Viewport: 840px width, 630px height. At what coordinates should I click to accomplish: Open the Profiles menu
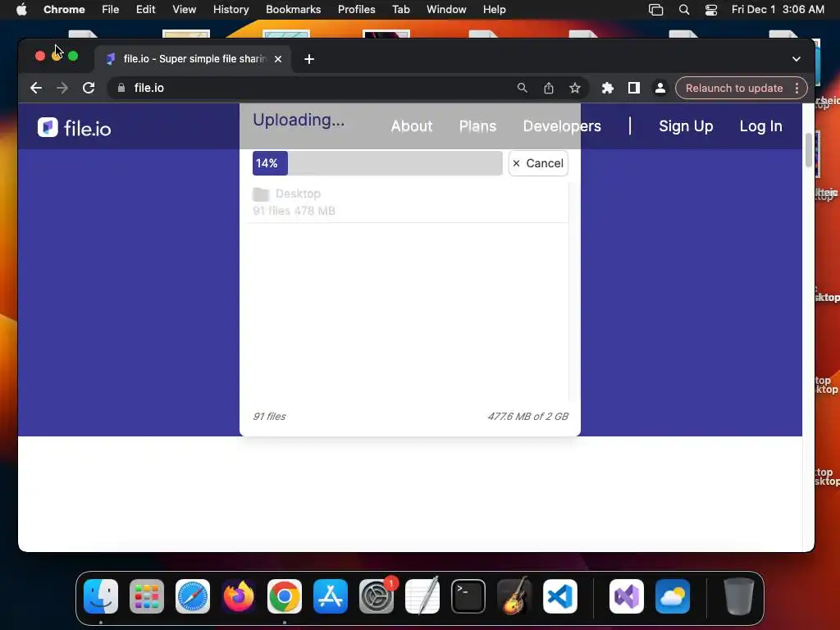[x=356, y=9]
